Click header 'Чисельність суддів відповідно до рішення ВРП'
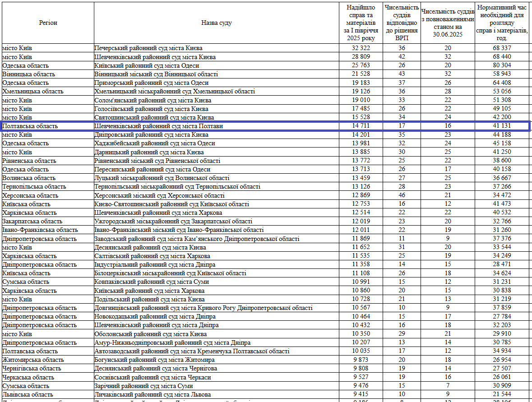This screenshot has height=402, width=532. 402,23
